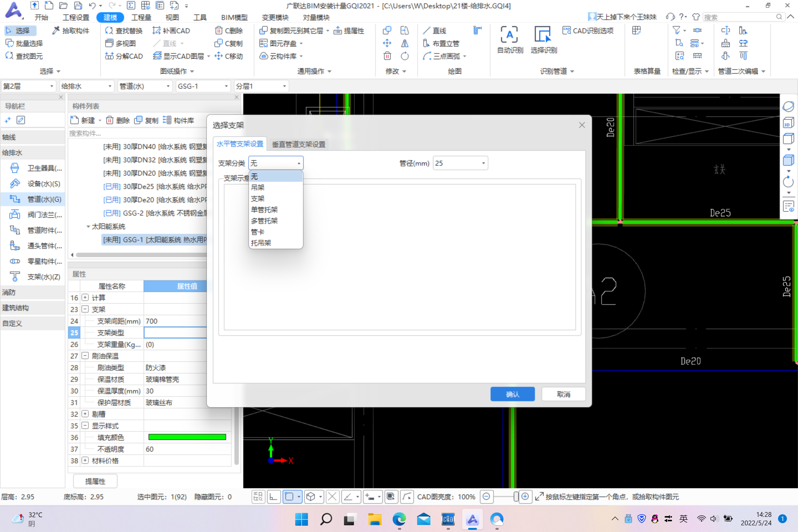Click the 搜索构件 search field
798x532 pixels.
(137, 133)
